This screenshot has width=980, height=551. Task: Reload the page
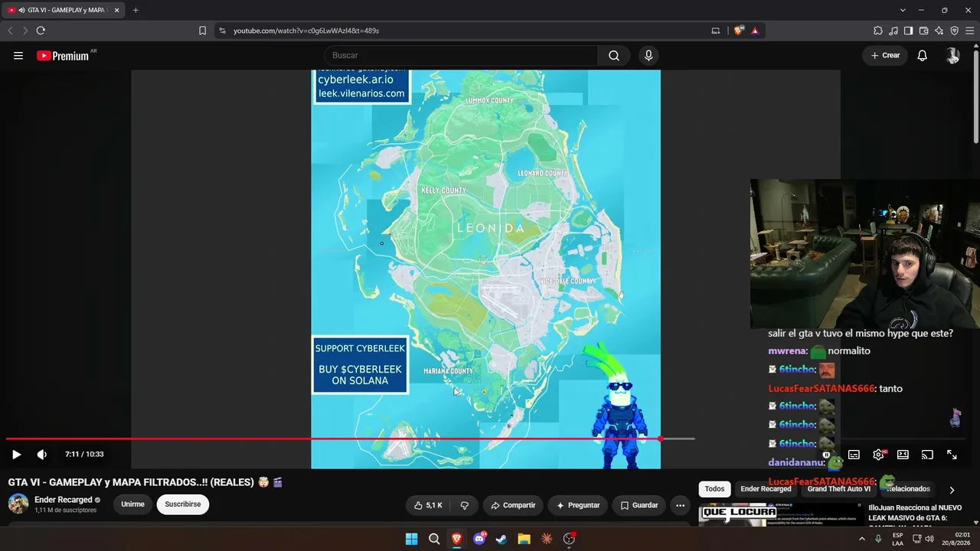click(41, 31)
